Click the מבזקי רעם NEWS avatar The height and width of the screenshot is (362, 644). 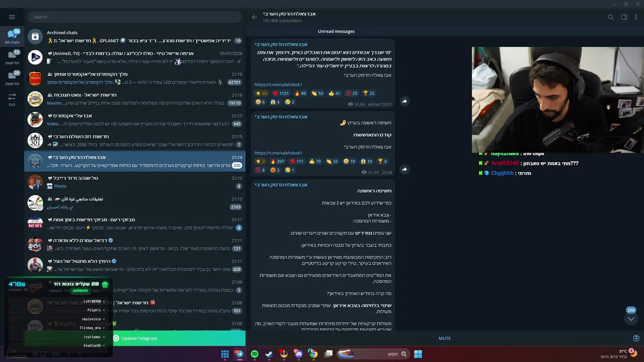pos(35,224)
